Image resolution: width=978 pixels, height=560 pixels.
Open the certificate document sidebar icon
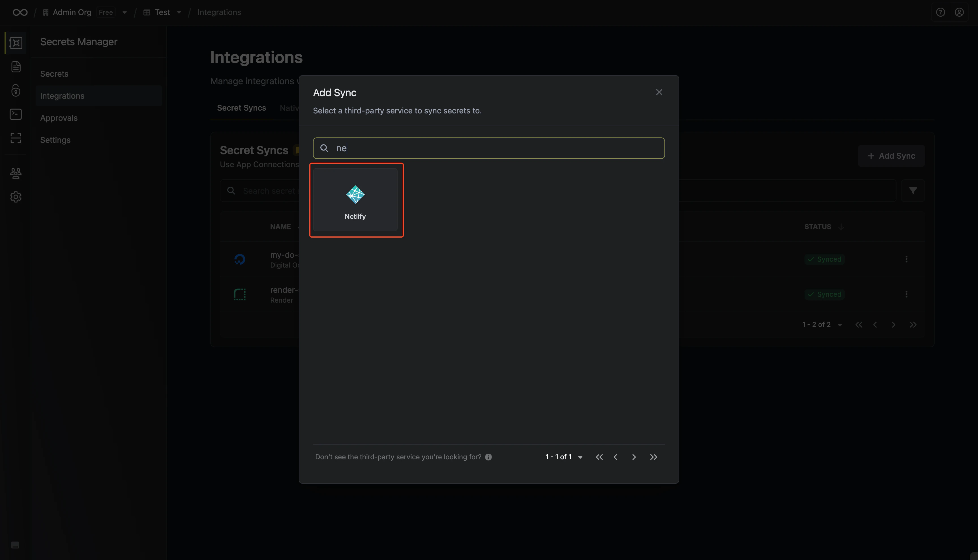coord(16,67)
